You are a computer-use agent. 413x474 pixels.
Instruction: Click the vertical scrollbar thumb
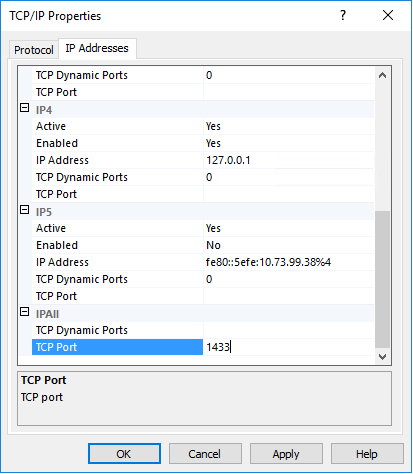coord(382,279)
